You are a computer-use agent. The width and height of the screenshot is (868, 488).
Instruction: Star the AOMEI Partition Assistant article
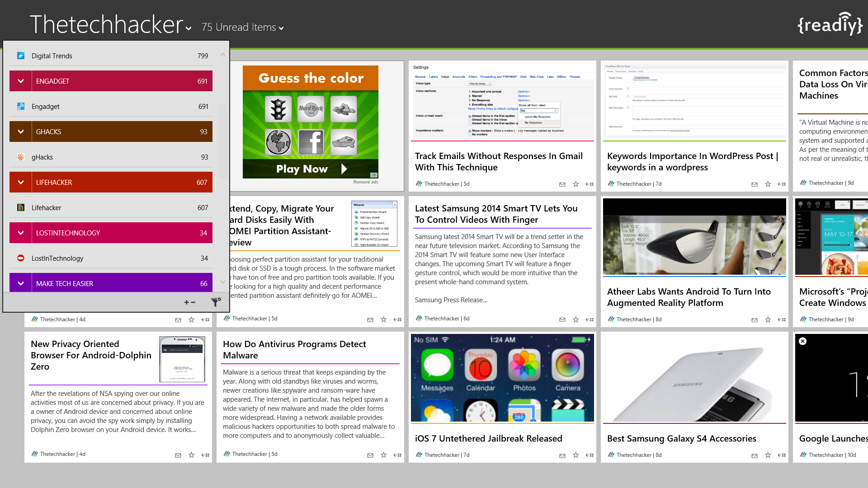384,319
